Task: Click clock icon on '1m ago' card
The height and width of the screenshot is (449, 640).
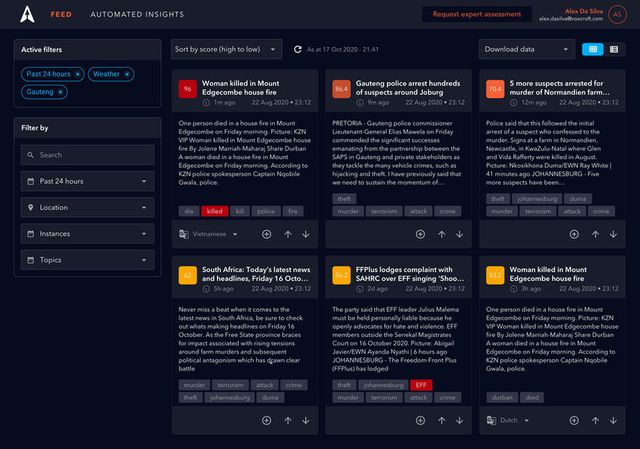Action: point(207,102)
